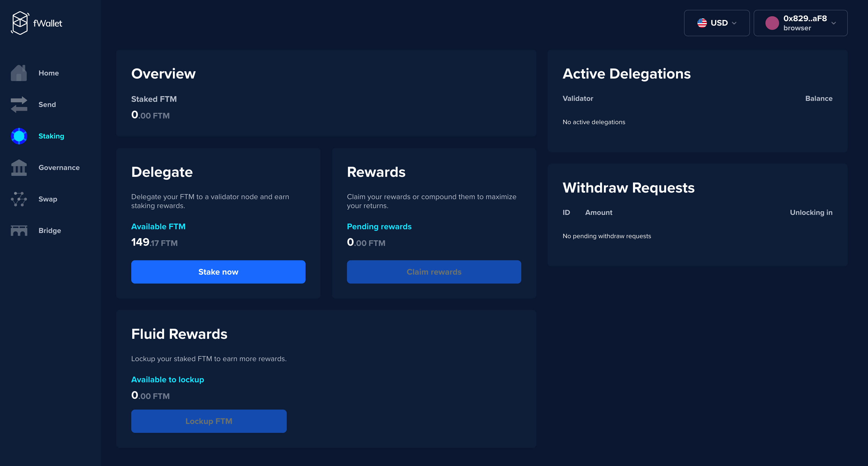The height and width of the screenshot is (466, 868).
Task: Open the Governance menu label
Action: coord(59,168)
